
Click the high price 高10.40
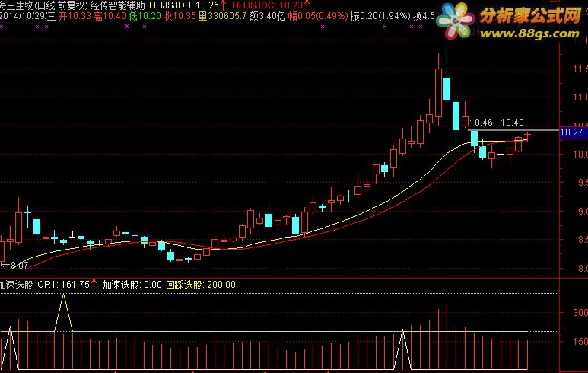click(x=110, y=16)
